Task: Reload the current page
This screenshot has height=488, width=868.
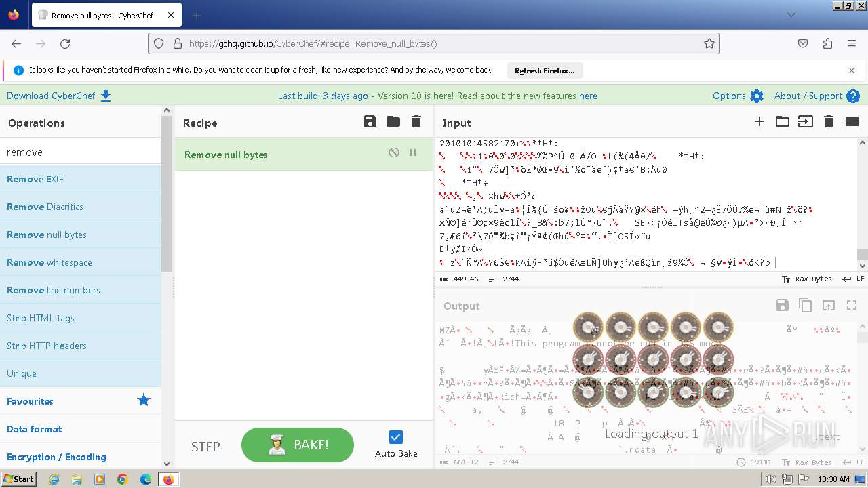Action: (x=65, y=43)
